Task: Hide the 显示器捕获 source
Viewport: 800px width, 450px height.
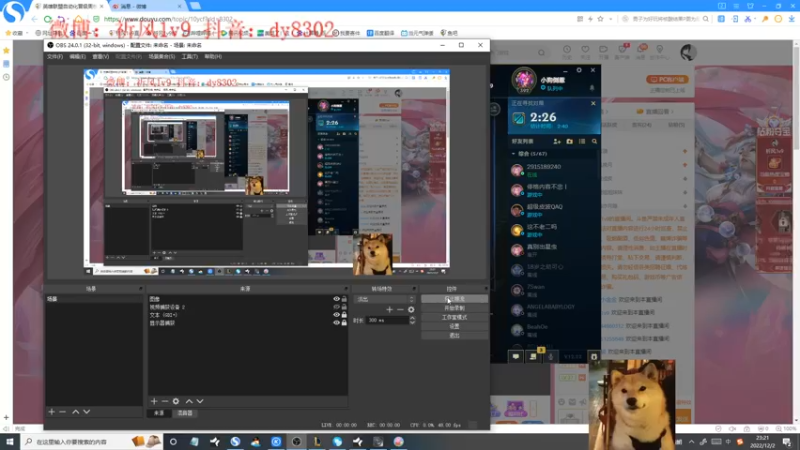Action: click(336, 323)
